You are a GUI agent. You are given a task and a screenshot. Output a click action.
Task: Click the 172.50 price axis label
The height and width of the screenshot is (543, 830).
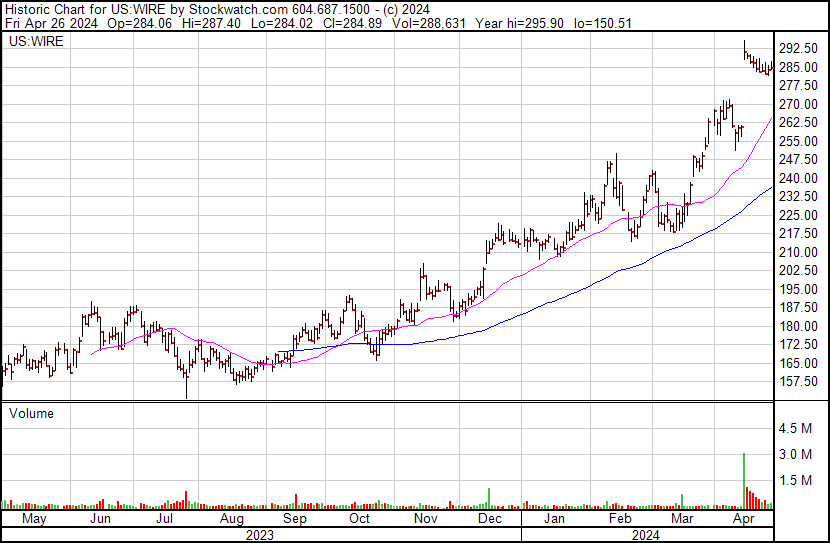pos(798,345)
